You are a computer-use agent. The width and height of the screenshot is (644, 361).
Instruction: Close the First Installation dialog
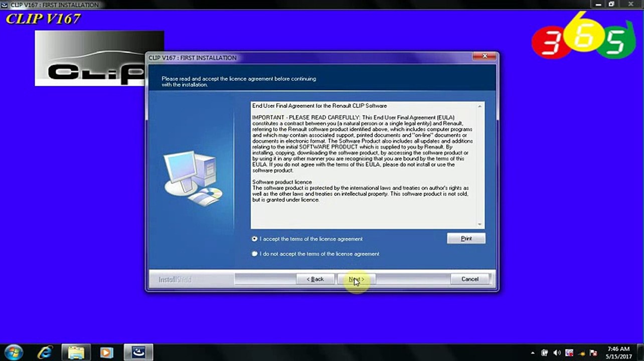(485, 56)
